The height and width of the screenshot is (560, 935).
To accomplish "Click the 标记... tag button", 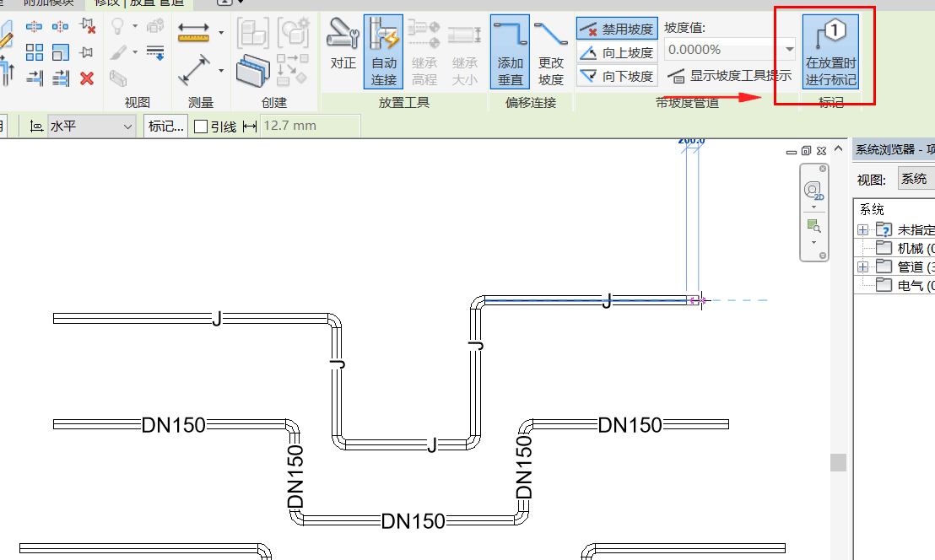I will pos(165,127).
